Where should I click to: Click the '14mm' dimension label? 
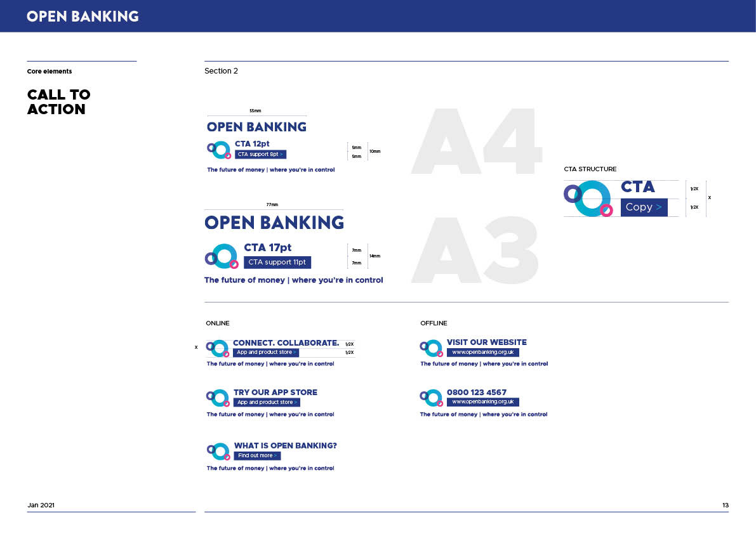click(x=375, y=256)
